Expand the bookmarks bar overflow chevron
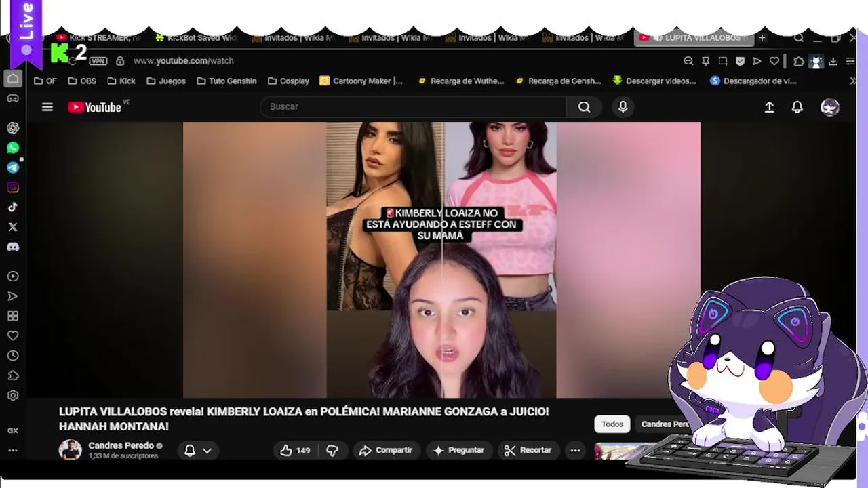 click(853, 81)
